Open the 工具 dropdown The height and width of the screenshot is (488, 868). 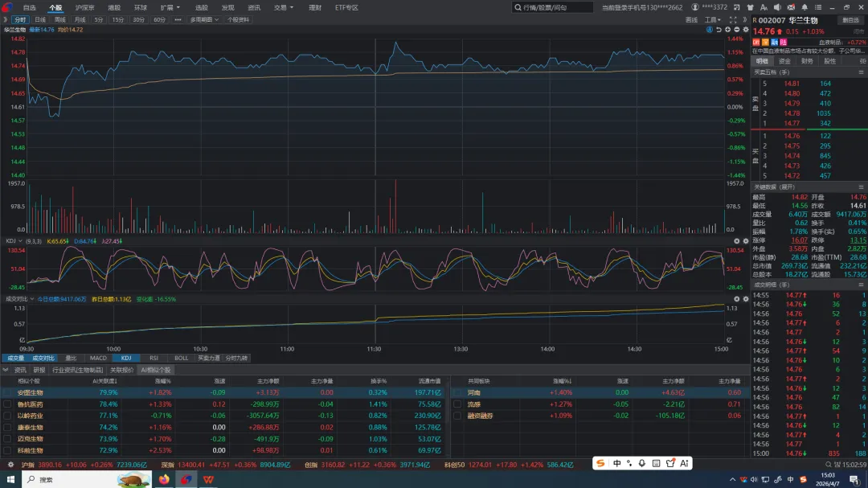coord(712,20)
